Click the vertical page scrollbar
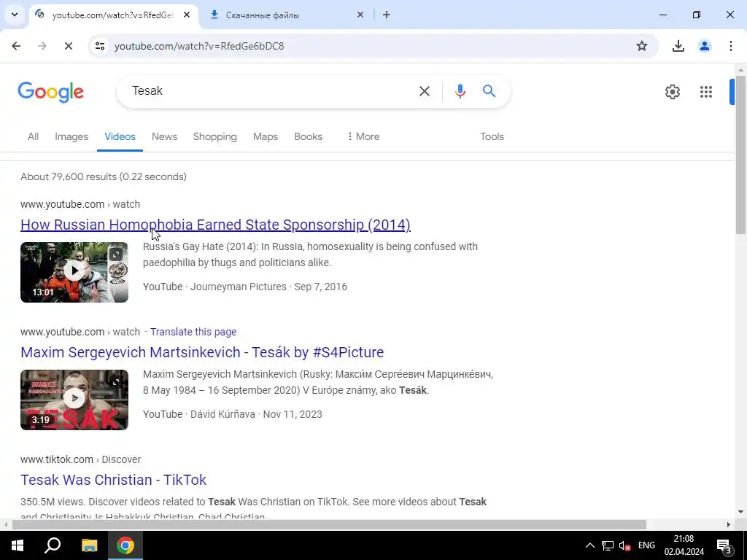This screenshot has width=747, height=560. (x=740, y=155)
